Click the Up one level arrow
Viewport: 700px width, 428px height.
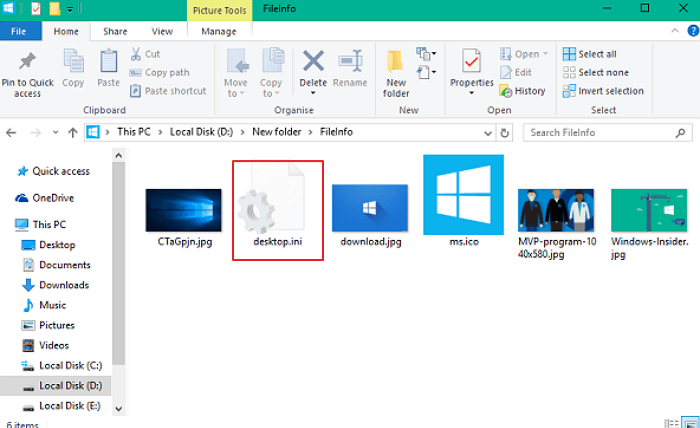[x=72, y=133]
